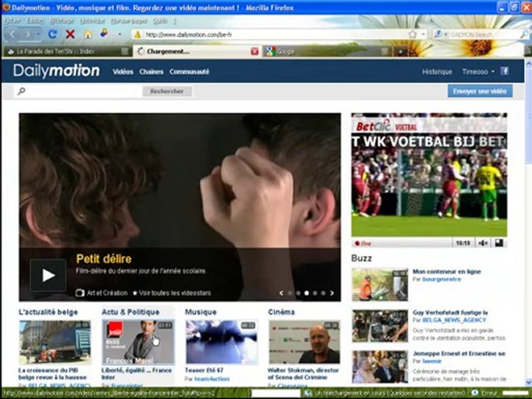Open the Historique menu in menu bar
Image resolution: width=532 pixels, height=399 pixels.
pyautogui.click(x=93, y=21)
